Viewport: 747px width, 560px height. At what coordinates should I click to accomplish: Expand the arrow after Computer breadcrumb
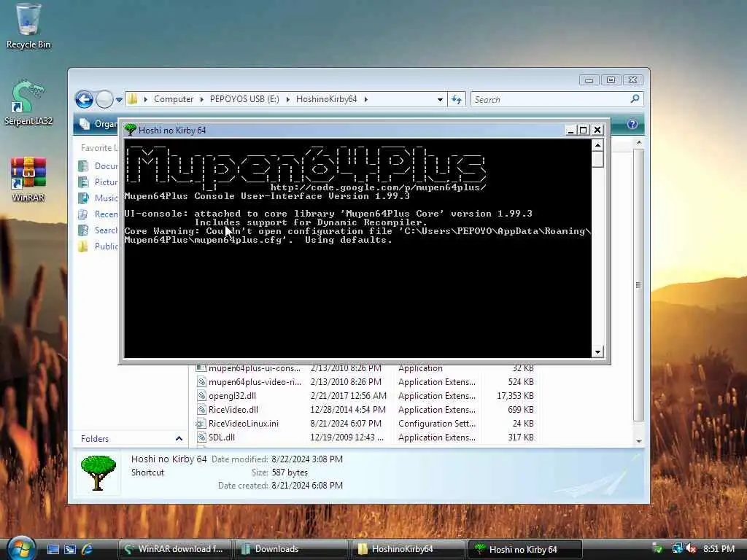point(201,99)
